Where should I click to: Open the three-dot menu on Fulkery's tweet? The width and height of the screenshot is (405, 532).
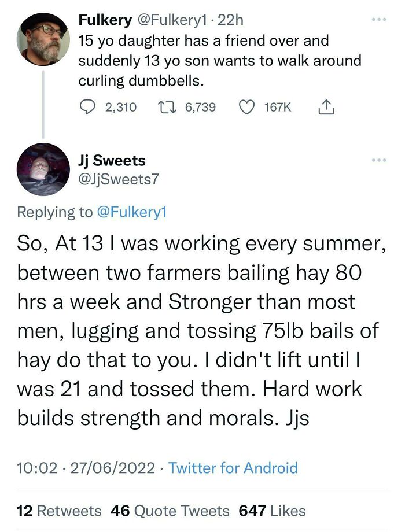[379, 20]
